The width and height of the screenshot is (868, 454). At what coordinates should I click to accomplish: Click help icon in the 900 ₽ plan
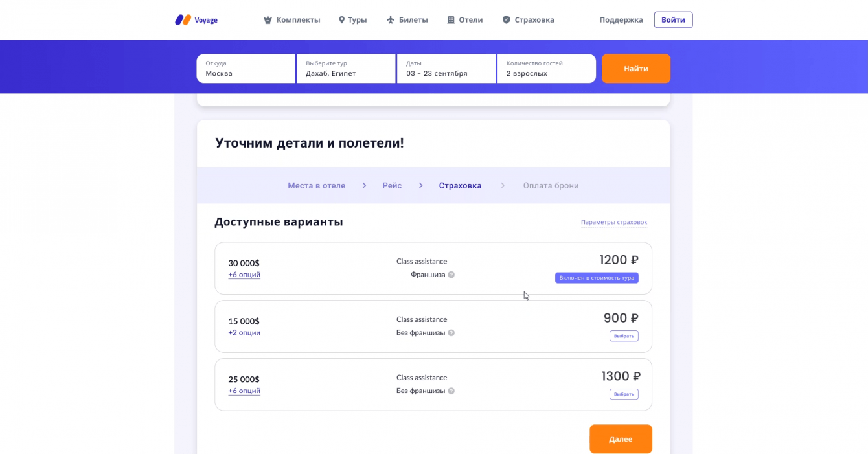(x=451, y=333)
